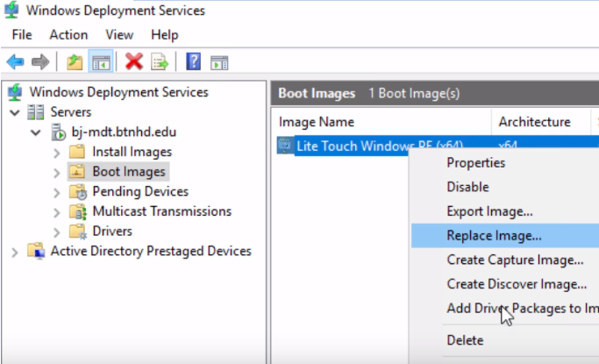
Task: Select the Pending Devices tree label
Action: tap(140, 191)
